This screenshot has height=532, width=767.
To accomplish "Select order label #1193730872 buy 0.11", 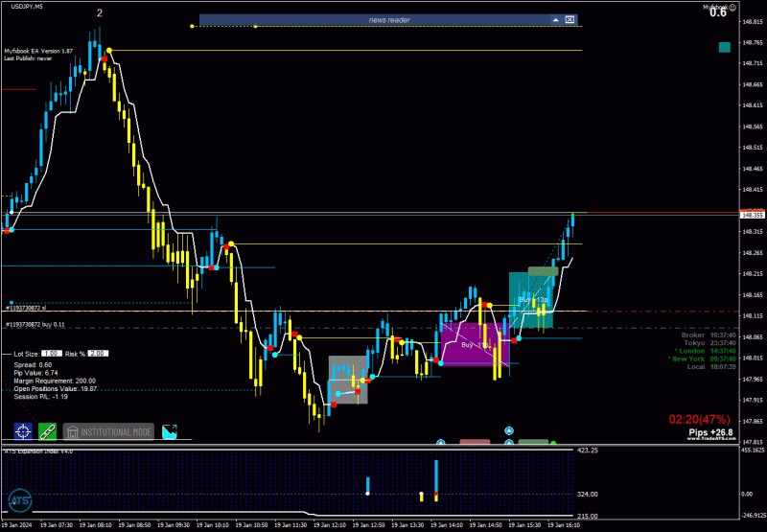I will point(35,324).
